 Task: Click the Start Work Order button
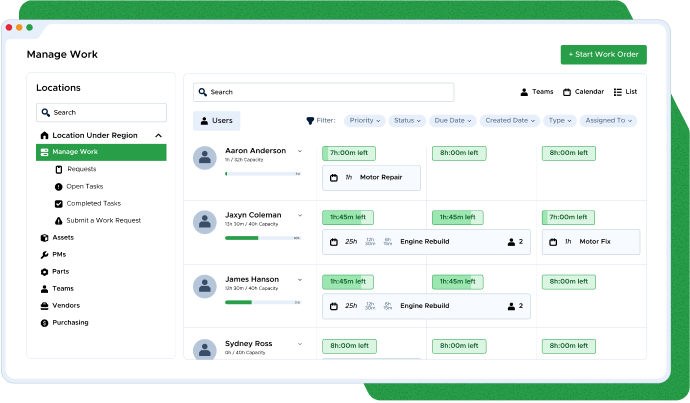(x=603, y=55)
